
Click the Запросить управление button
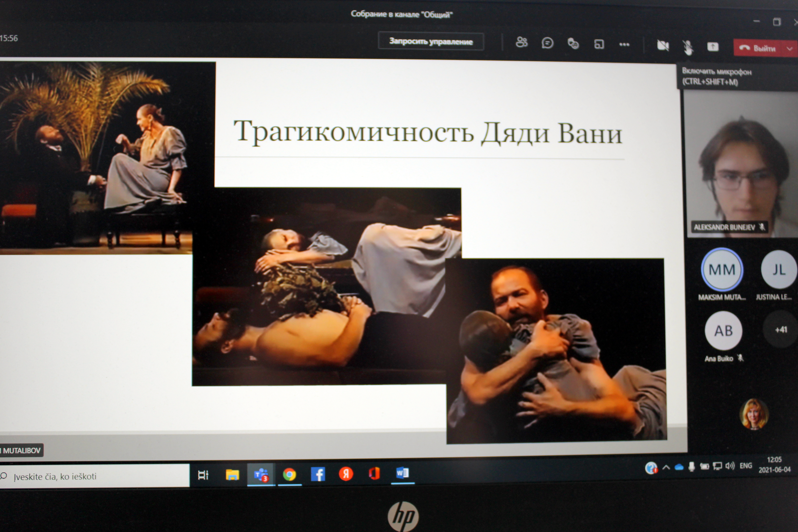[x=431, y=41]
